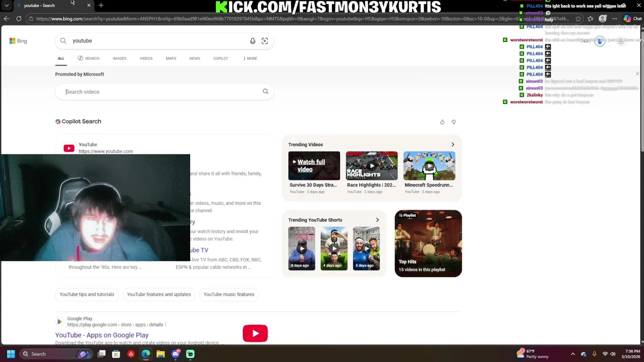644x362 pixels.
Task: Open browser settings and more menu
Action: pos(614,19)
